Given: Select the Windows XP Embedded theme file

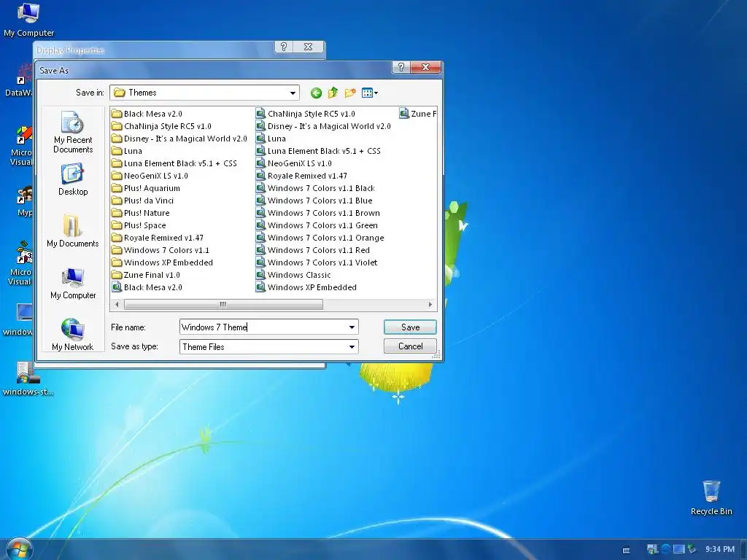Looking at the screenshot, I should [x=306, y=287].
